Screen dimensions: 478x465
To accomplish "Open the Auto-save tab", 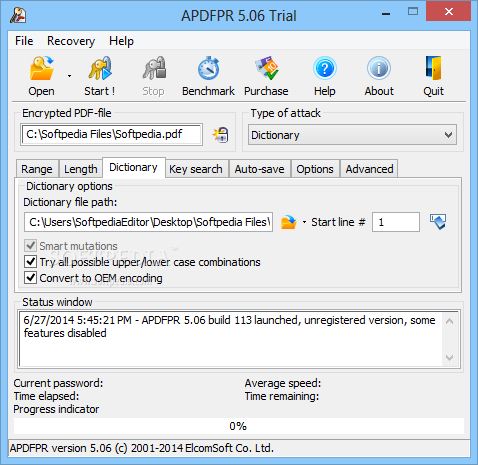I will click(x=259, y=169).
